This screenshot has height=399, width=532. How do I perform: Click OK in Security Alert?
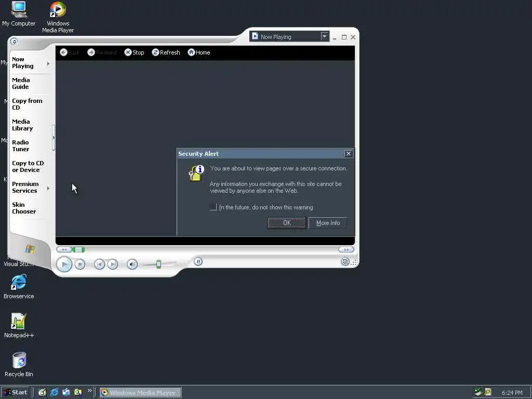pyautogui.click(x=287, y=223)
